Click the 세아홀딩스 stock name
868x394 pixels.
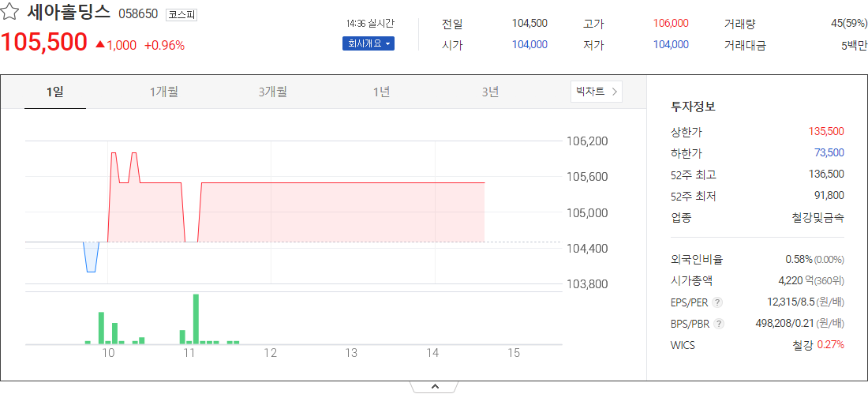click(69, 12)
